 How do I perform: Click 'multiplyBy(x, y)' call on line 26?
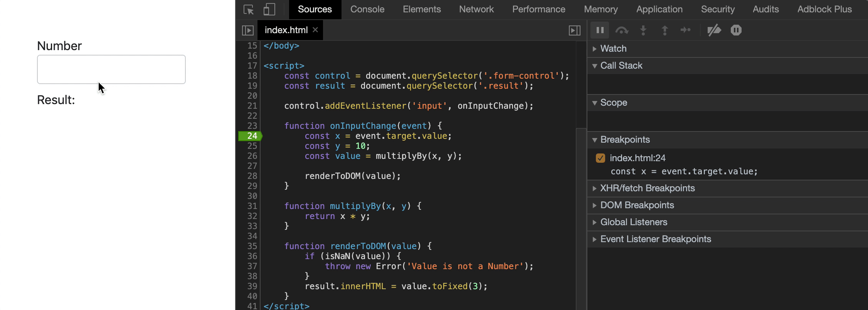(416, 156)
